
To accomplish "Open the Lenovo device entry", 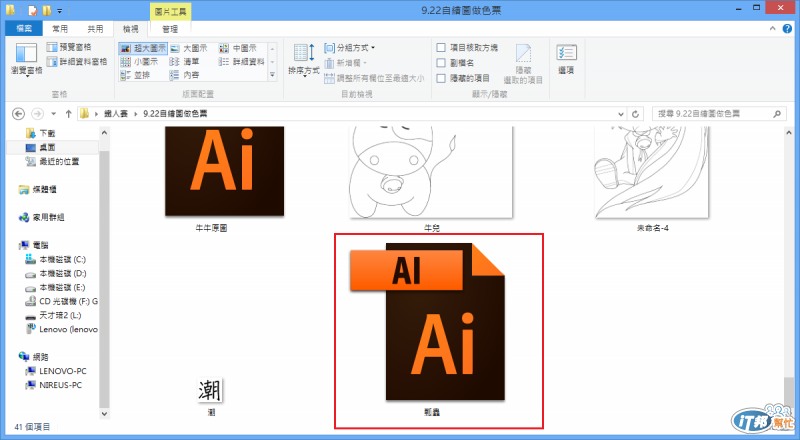I will point(61,329).
